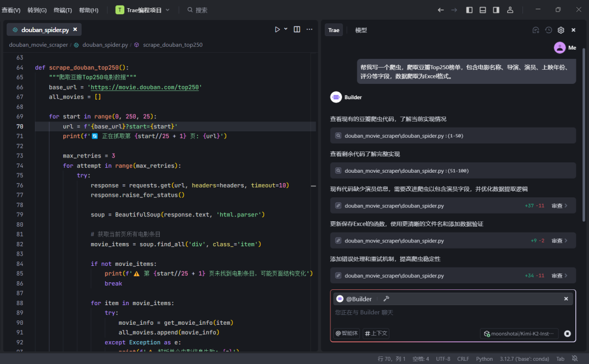Click the @Builder agent chip
Image resolution: width=589 pixels, height=364 pixels.
[354, 299]
